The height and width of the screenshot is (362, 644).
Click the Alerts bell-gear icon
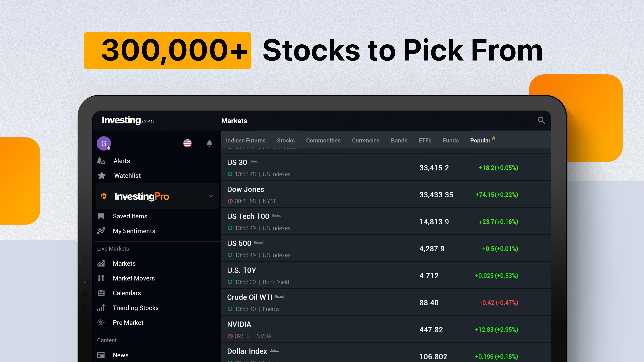[101, 161]
